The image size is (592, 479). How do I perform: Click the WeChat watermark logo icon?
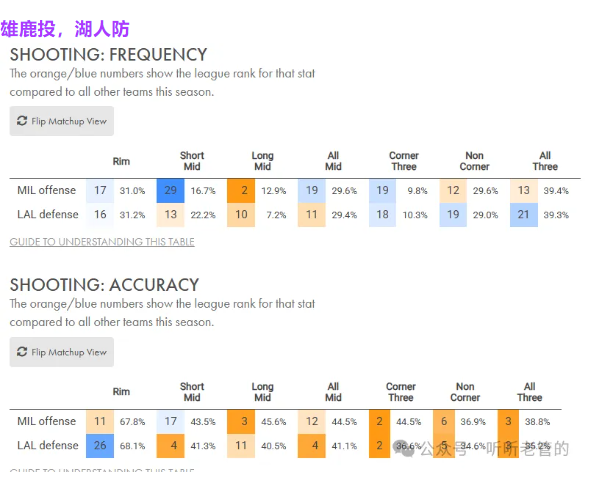tap(403, 448)
